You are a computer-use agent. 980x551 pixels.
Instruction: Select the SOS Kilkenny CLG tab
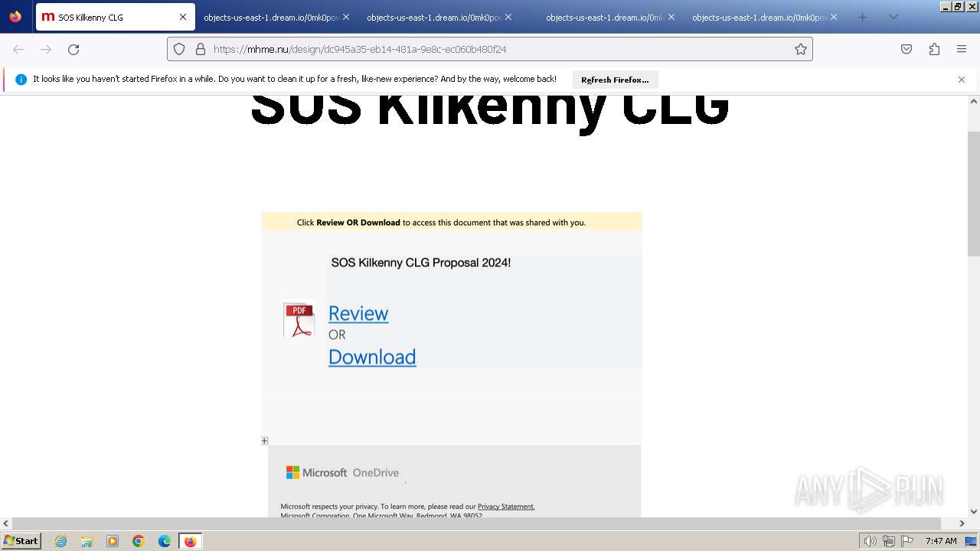tap(115, 17)
